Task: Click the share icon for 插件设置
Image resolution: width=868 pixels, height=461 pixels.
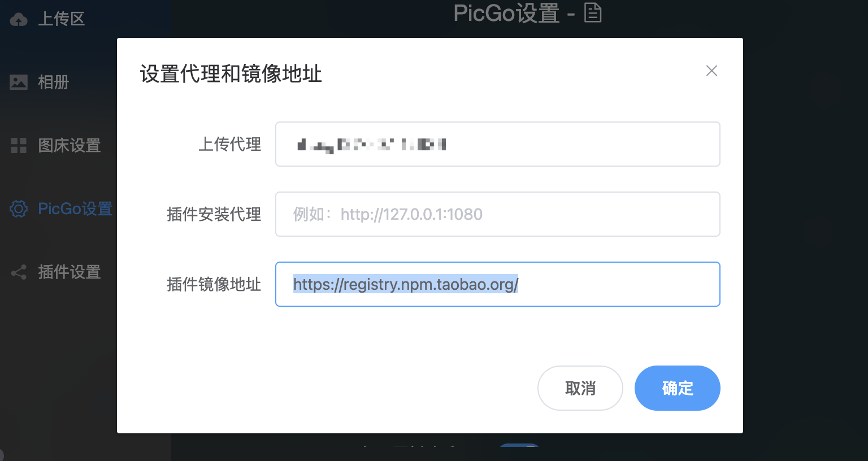Action: click(19, 272)
